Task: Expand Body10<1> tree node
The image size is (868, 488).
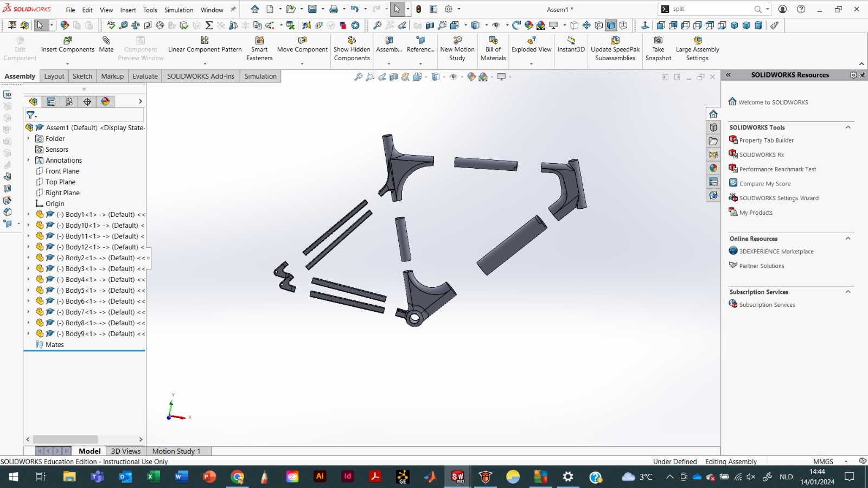Action: coord(28,225)
